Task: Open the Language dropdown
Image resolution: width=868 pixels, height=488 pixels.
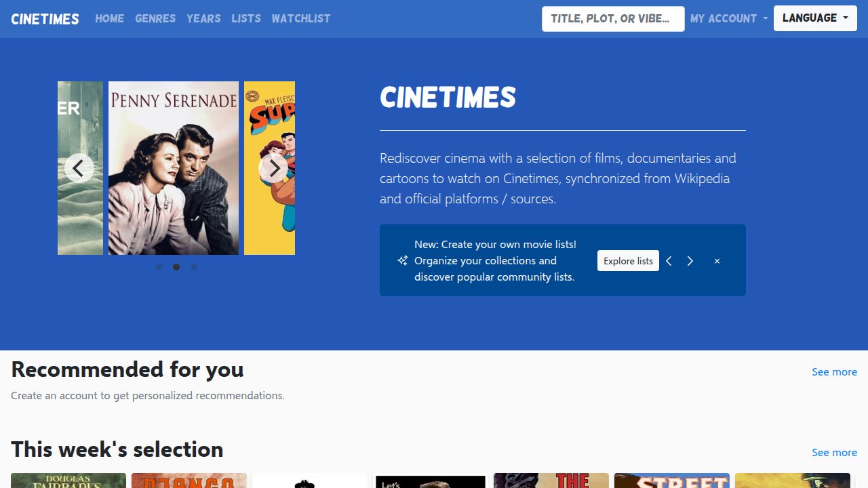Action: click(x=815, y=18)
